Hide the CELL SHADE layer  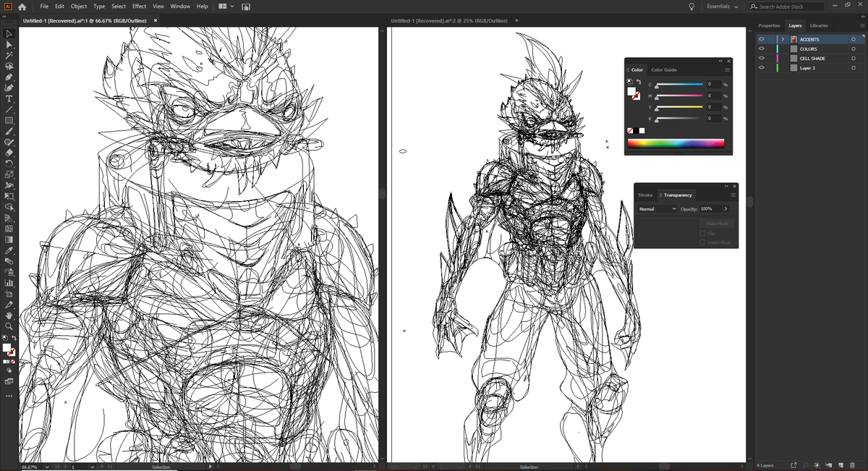pos(762,58)
